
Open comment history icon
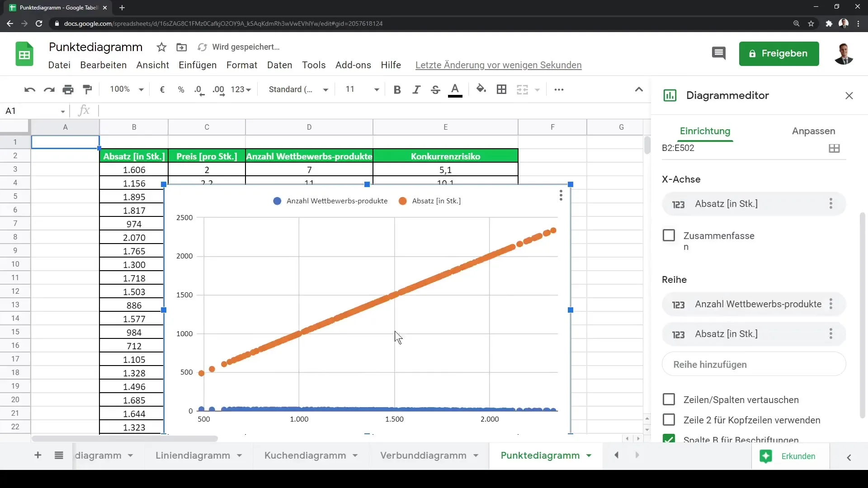tap(719, 53)
